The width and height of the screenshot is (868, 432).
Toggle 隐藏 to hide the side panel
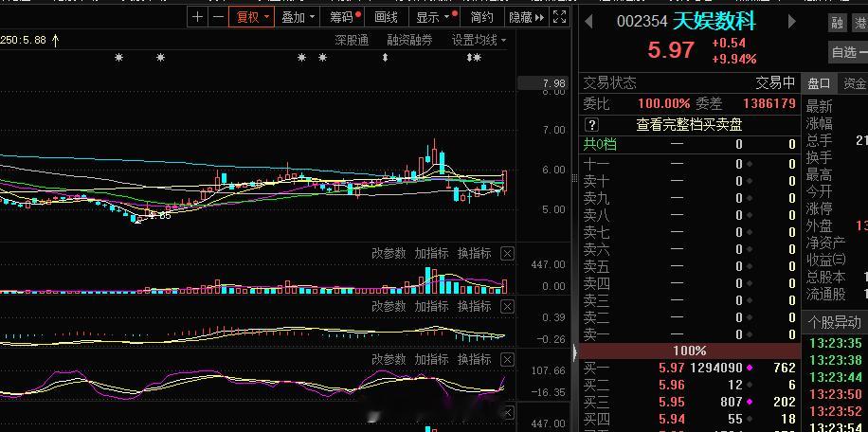click(527, 17)
